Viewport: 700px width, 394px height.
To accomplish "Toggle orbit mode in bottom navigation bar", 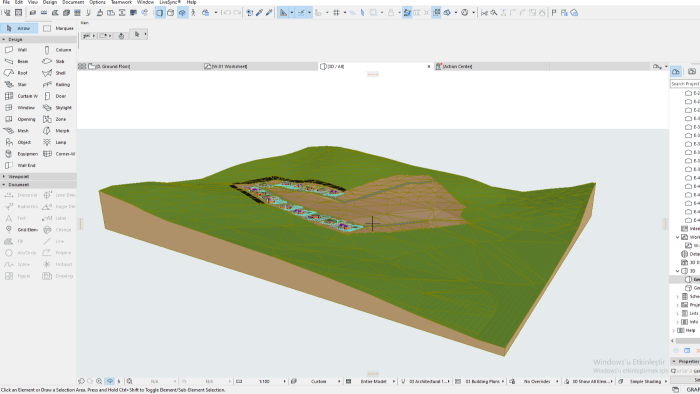I will [110, 382].
